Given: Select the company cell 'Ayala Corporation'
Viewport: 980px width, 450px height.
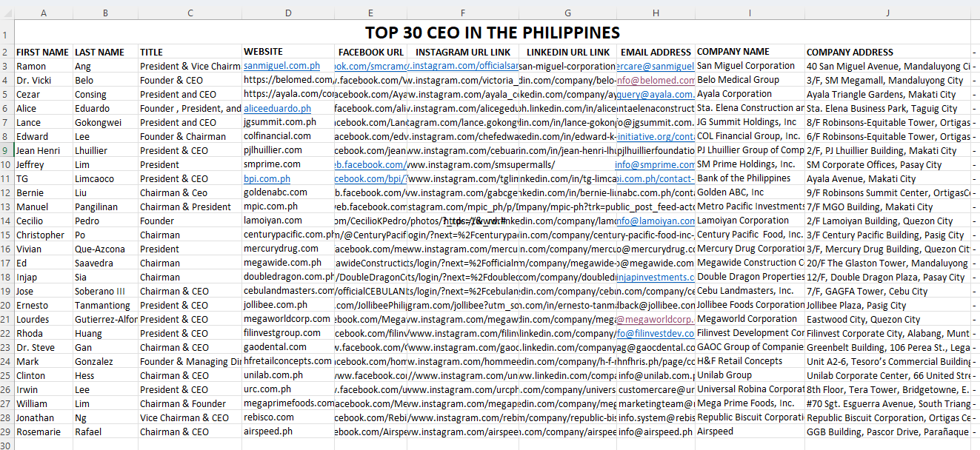Looking at the screenshot, I should pyautogui.click(x=750, y=94).
